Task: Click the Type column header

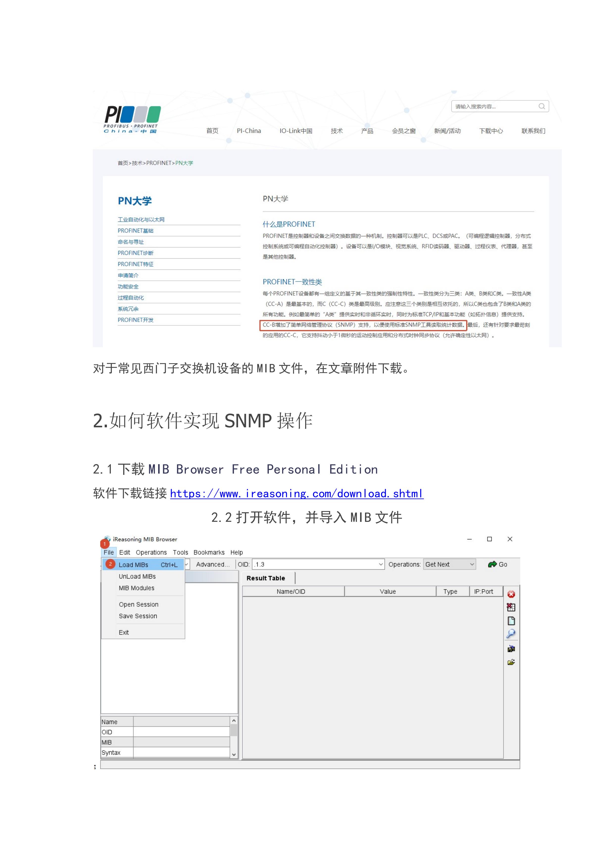Action: click(x=453, y=591)
